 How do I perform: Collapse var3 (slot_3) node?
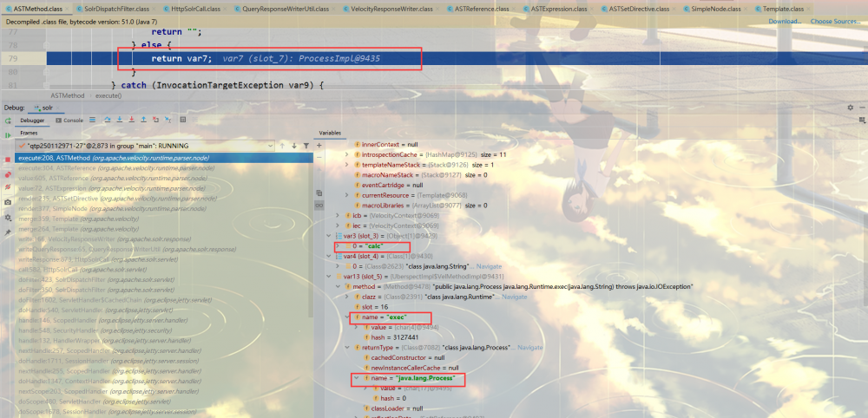click(x=330, y=236)
